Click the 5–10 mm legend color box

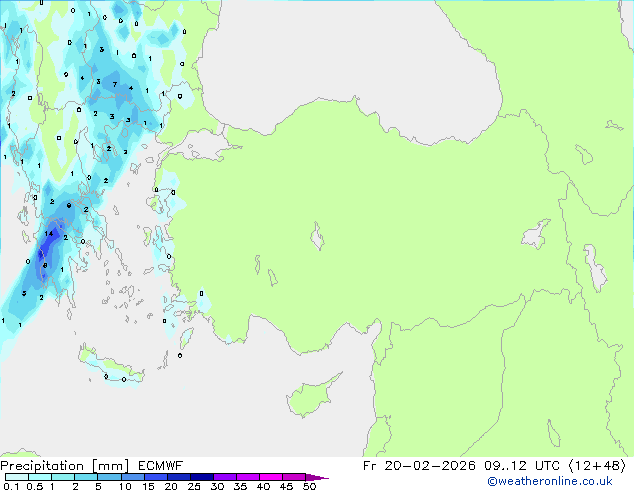[x=109, y=477]
